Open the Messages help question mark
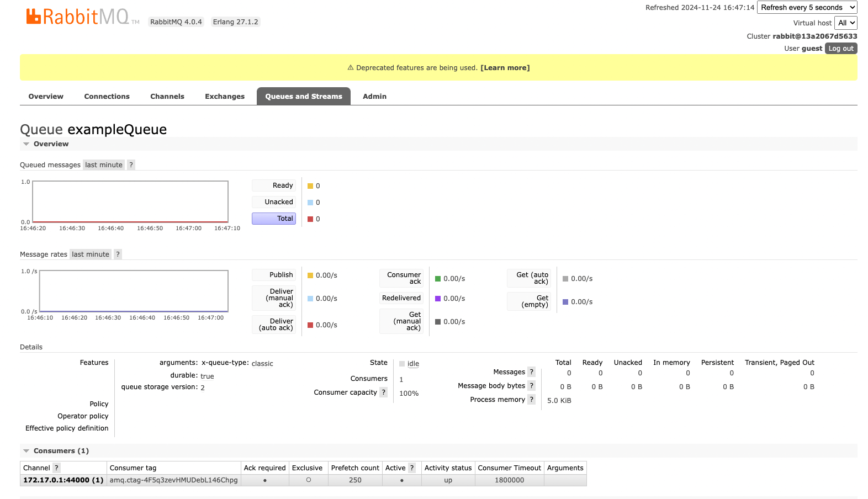Screen dimensions: 868x499 532,372
